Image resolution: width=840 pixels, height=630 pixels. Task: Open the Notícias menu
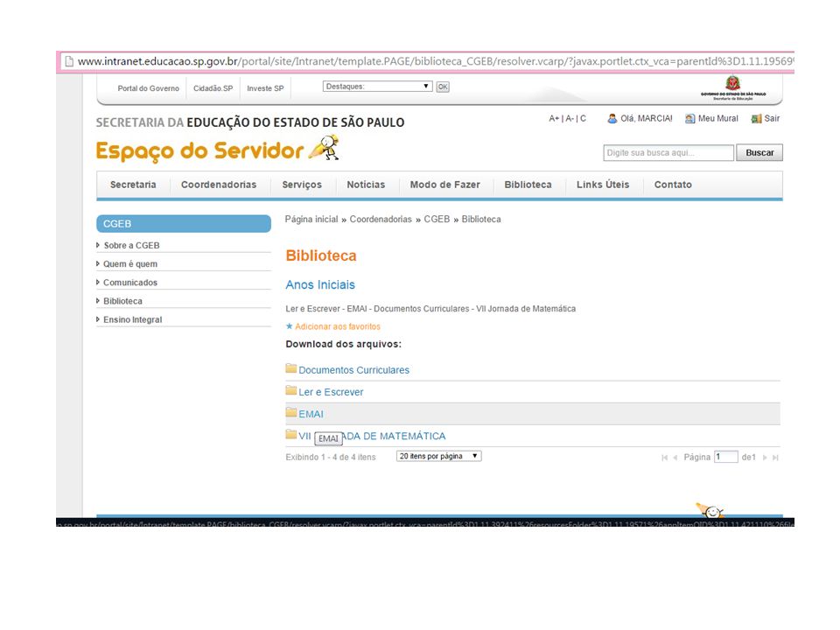coord(366,185)
